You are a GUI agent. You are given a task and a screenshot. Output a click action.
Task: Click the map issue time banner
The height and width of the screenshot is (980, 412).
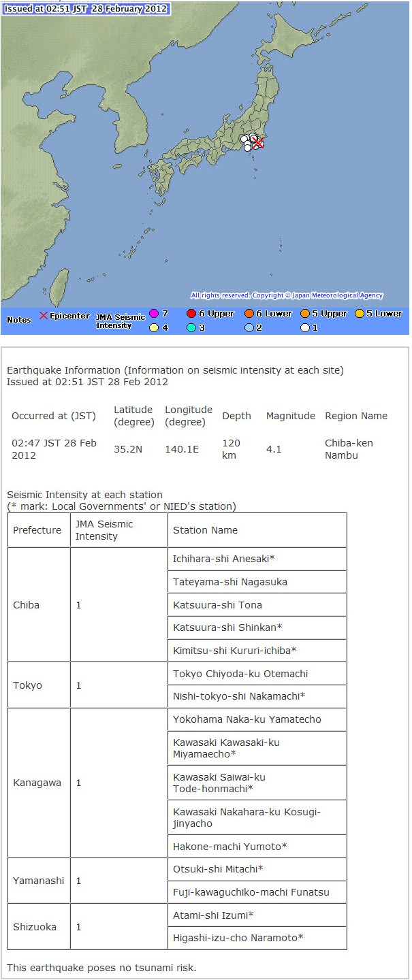pos(85,9)
